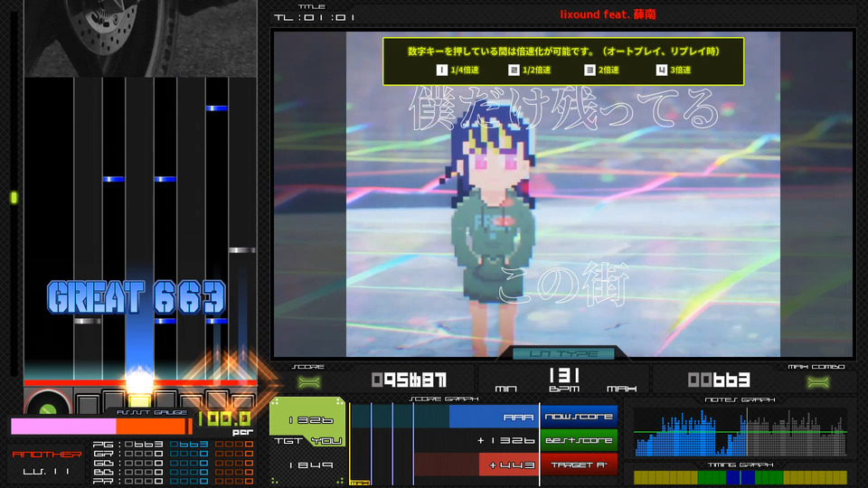The image size is (868, 488).
Task: Click the TL:01:01 time display
Action: [x=314, y=18]
